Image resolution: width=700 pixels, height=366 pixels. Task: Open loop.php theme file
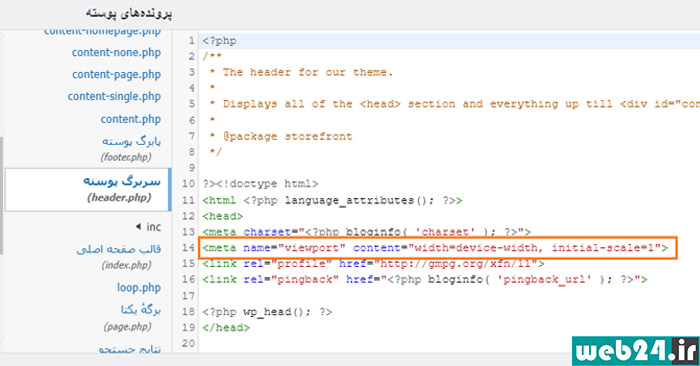pos(139,288)
